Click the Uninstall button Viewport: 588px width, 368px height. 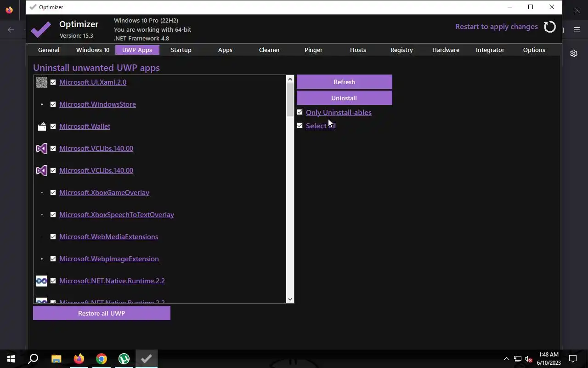click(x=344, y=98)
